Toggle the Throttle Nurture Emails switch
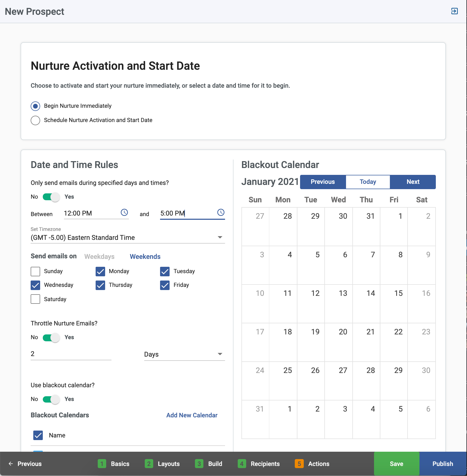The width and height of the screenshot is (467, 476). pyautogui.click(x=51, y=337)
